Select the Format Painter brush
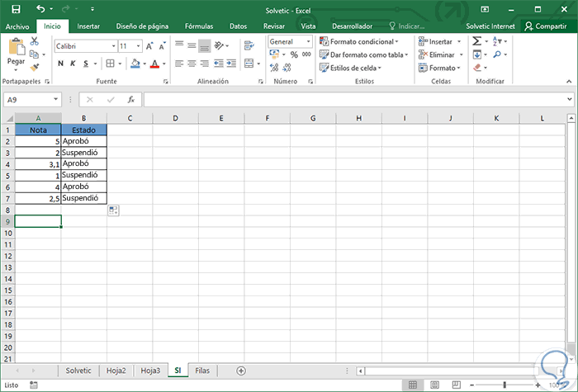 [x=35, y=68]
